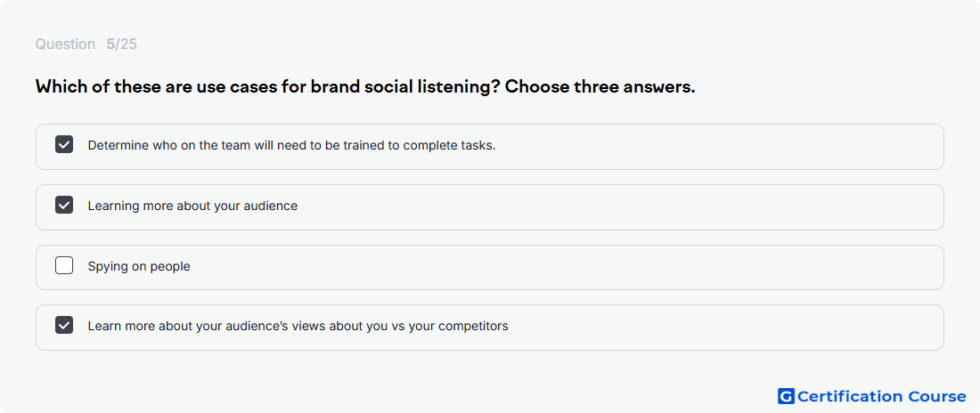Viewport: 980px width, 413px height.
Task: Untick the 'audience's views vs competitors' checkbox
Action: (x=64, y=326)
